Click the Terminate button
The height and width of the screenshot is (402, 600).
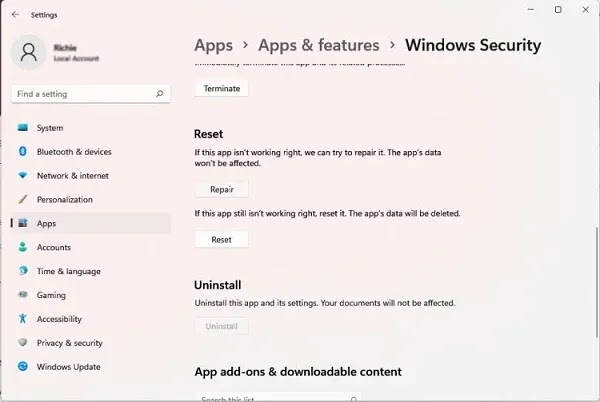[x=222, y=89]
